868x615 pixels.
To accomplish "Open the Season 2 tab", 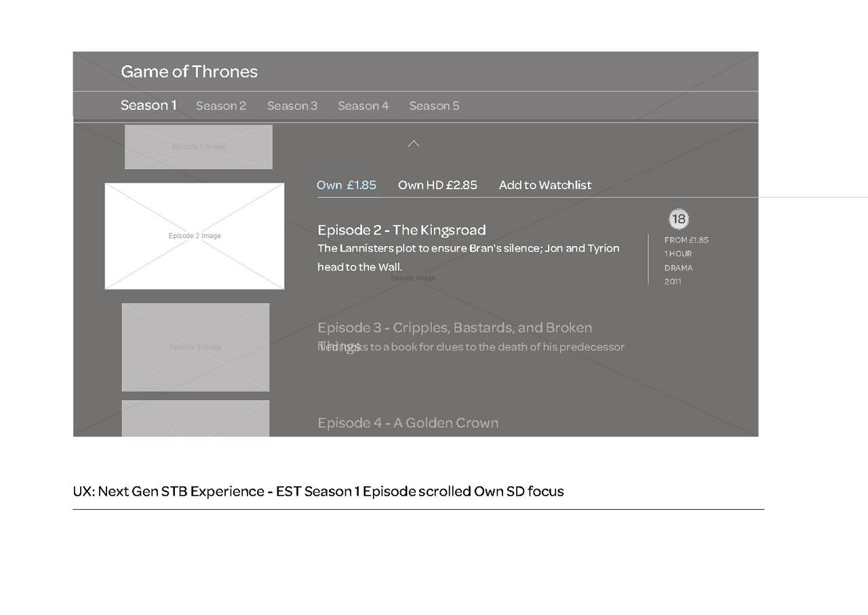I will (221, 106).
